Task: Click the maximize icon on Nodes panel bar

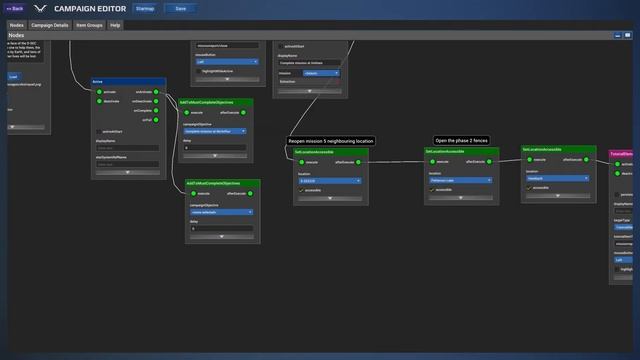Action: pyautogui.click(x=628, y=36)
